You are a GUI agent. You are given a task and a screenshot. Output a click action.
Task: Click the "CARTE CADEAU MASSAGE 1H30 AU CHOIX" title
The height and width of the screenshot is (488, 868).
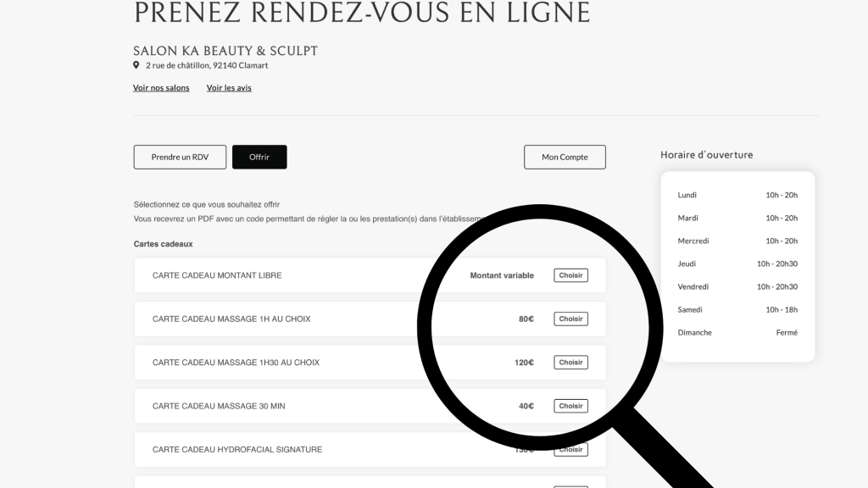coord(236,363)
